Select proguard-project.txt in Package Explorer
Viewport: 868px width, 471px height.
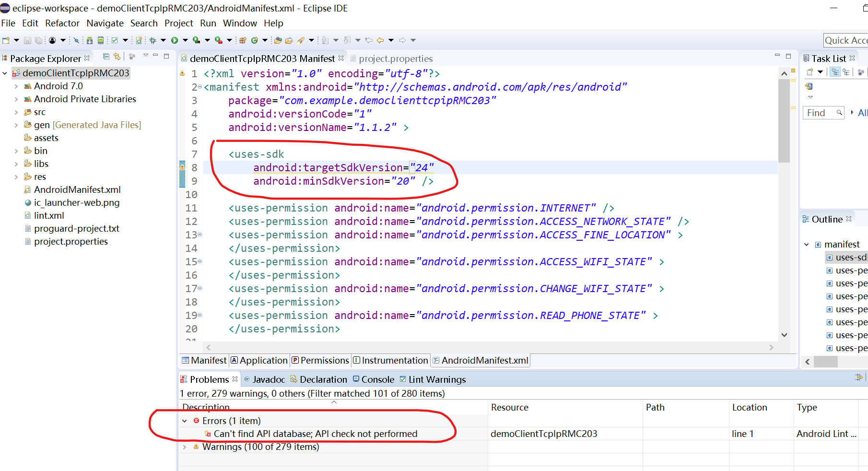pyautogui.click(x=77, y=228)
